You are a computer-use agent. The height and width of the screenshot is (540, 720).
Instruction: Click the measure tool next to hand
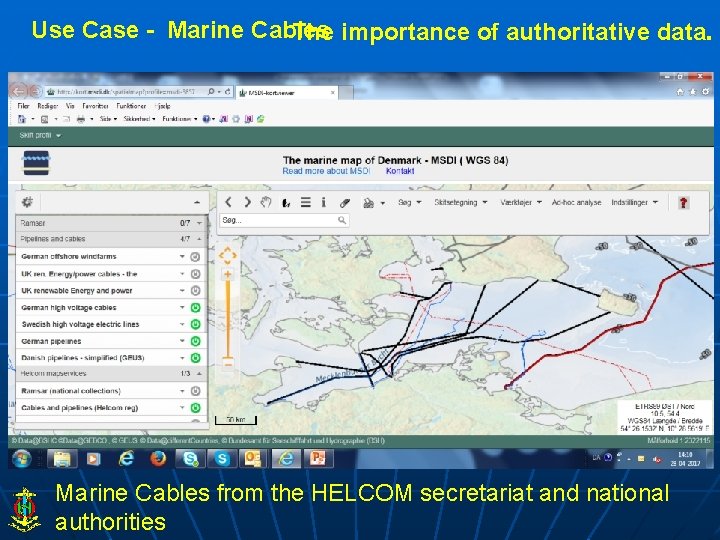click(x=286, y=202)
